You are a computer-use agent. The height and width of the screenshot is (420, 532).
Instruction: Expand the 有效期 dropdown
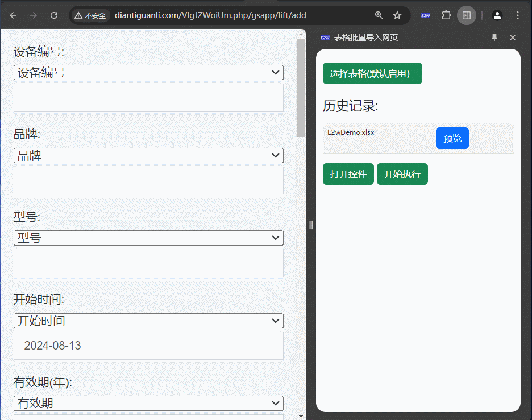click(148, 403)
